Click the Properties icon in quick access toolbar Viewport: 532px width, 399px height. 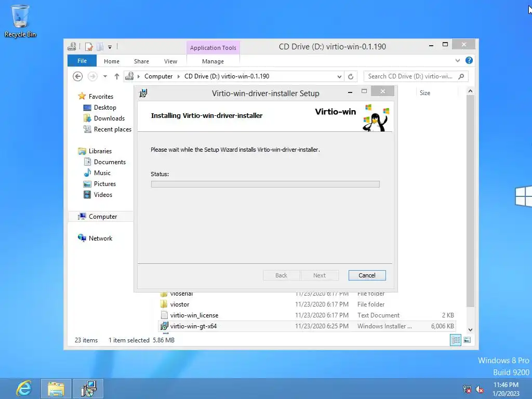[89, 46]
